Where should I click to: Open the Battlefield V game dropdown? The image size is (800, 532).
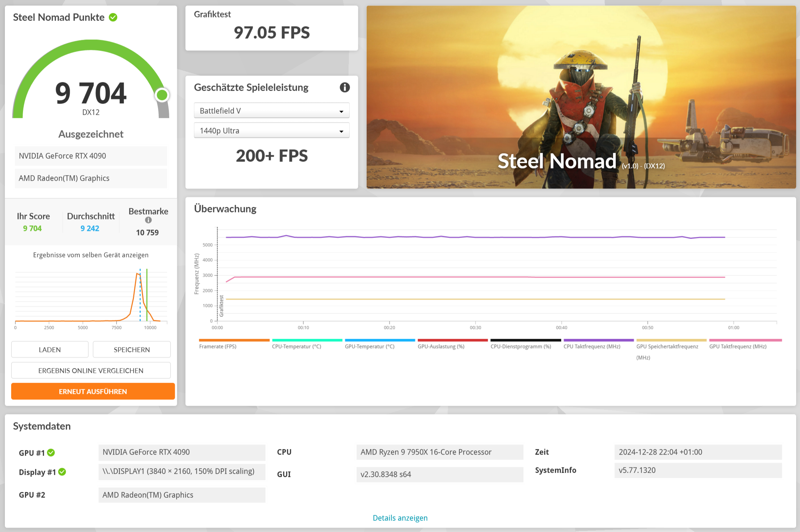271,110
